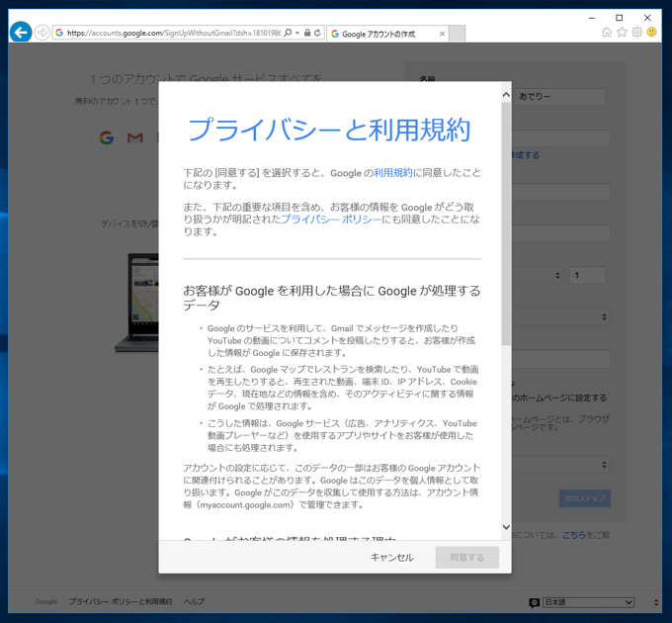Click the search magnifier icon in address bar
The image size is (672, 623).
click(288, 33)
